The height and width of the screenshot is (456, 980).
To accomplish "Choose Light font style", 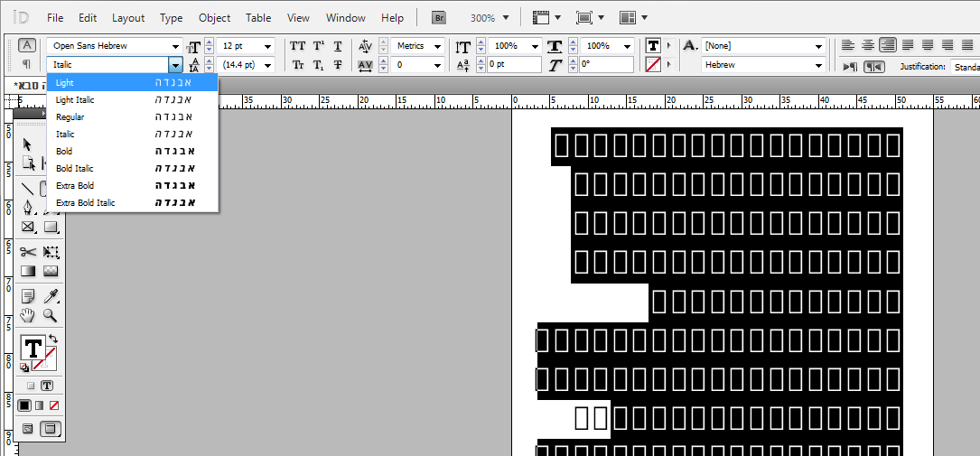I will (x=133, y=82).
